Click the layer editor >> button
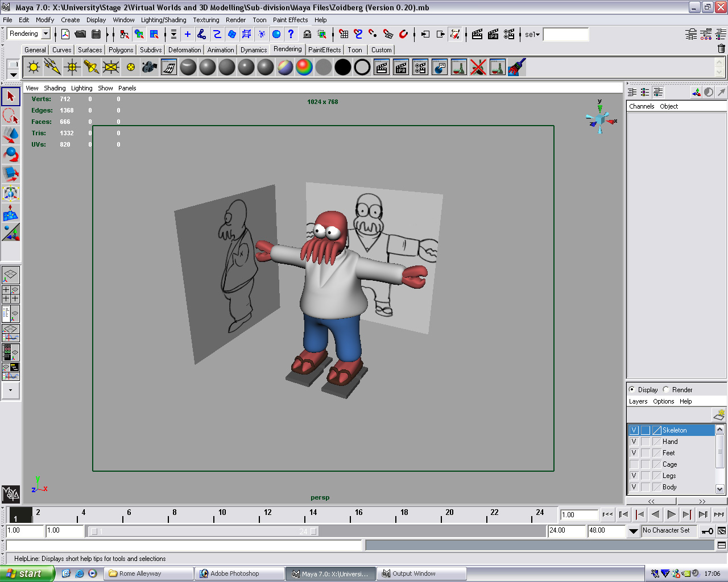The image size is (728, 582). point(702,501)
